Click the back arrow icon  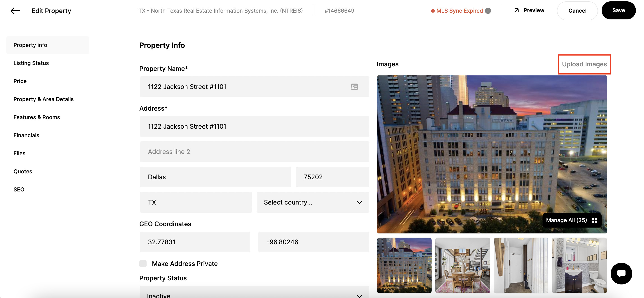tap(15, 11)
